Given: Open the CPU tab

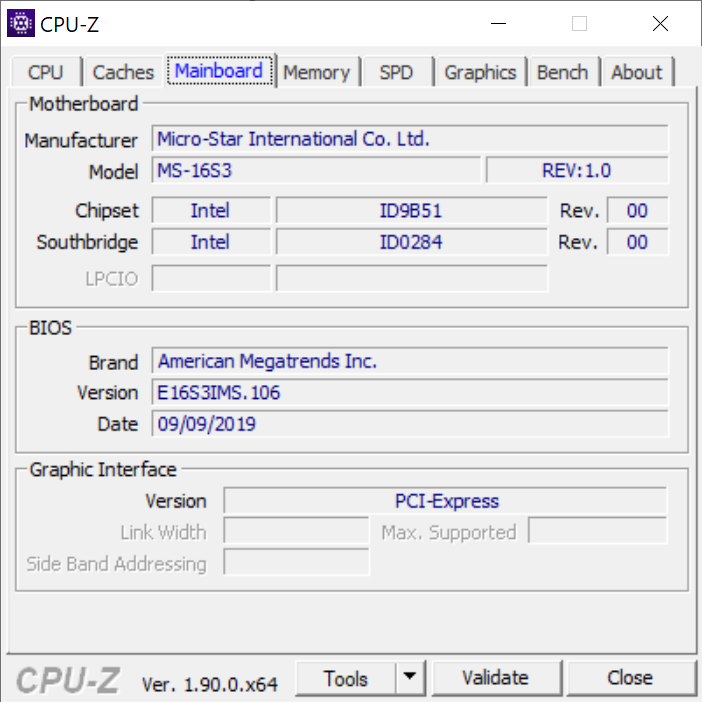Looking at the screenshot, I should pos(45,72).
